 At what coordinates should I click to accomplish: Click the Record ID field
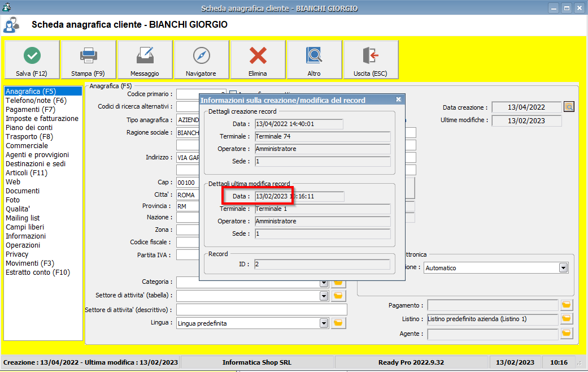click(322, 264)
